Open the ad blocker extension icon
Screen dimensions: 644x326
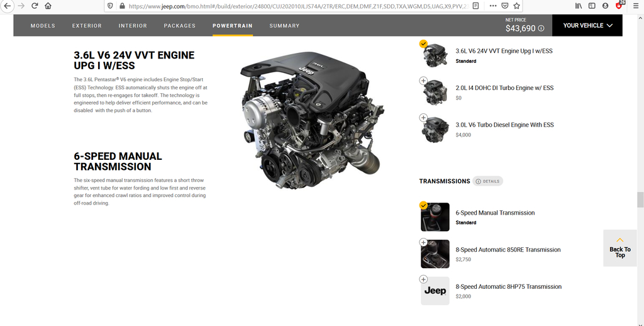coord(619,5)
